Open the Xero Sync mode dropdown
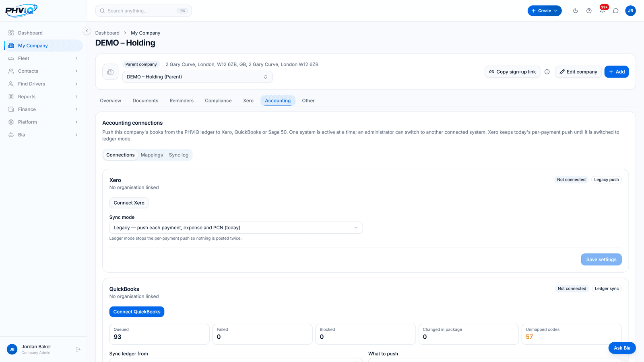The image size is (644, 362). coord(236,228)
